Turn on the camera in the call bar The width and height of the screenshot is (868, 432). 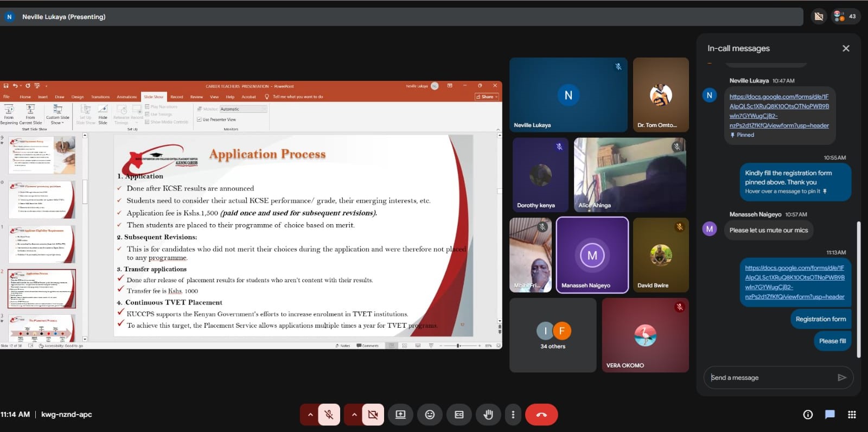point(373,415)
